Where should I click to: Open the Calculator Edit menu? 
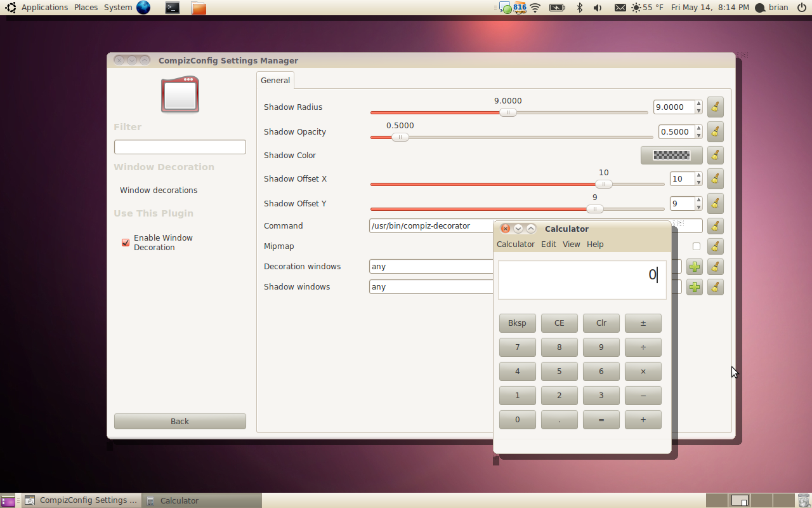point(548,244)
